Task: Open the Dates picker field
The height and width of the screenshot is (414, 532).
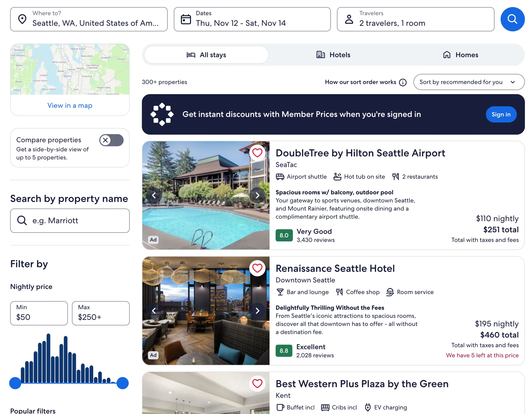Action: pos(252,19)
